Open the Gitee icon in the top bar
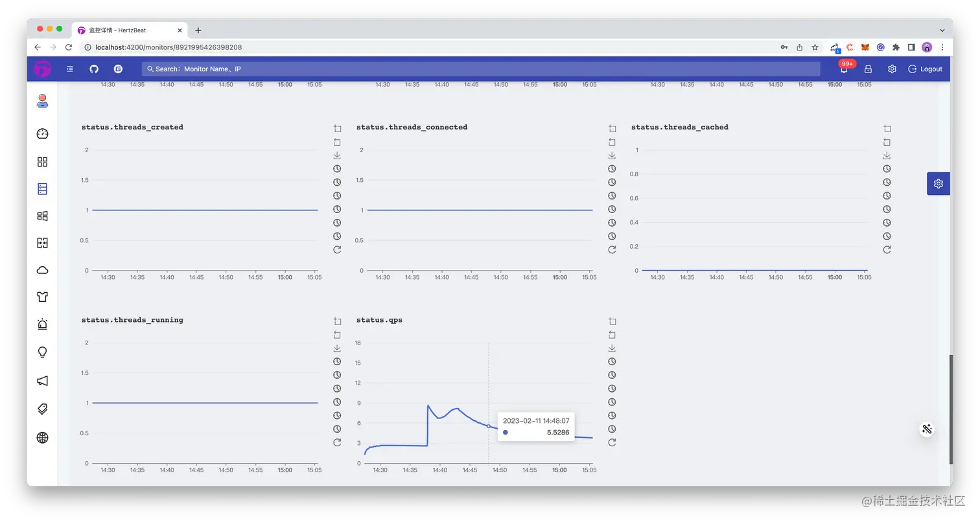This screenshot has height=522, width=980. pyautogui.click(x=118, y=69)
